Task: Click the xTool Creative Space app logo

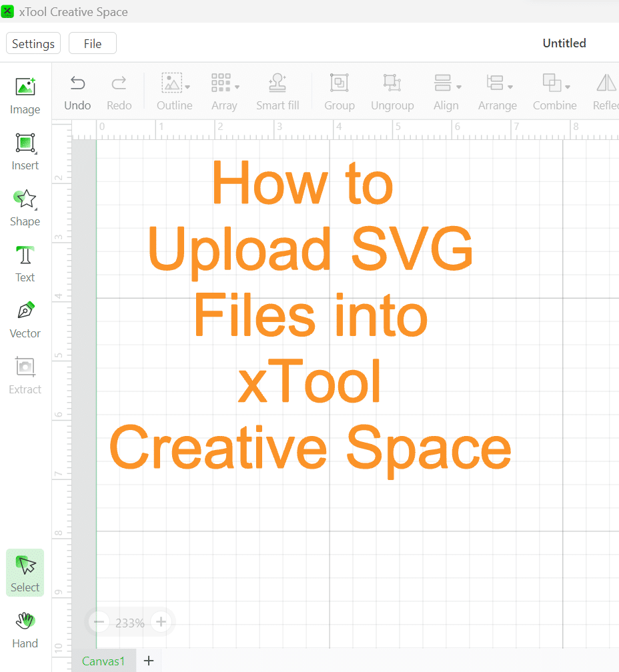Action: click(x=7, y=11)
